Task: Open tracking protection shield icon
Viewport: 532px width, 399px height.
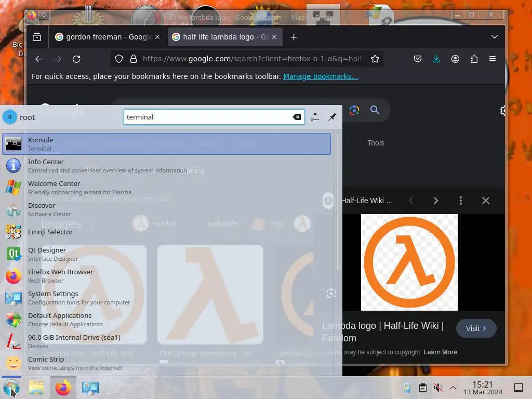Action: pyautogui.click(x=119, y=59)
